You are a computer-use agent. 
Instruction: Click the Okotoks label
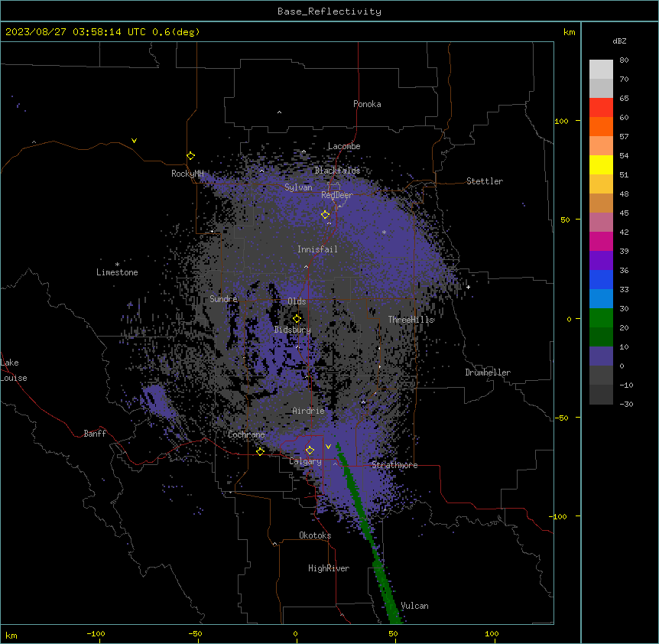[315, 535]
